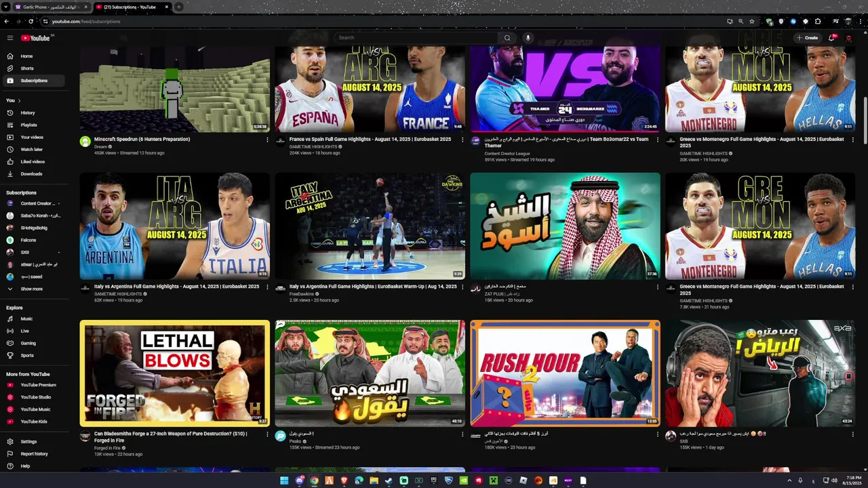Show hidden system tray icons

(x=789, y=481)
